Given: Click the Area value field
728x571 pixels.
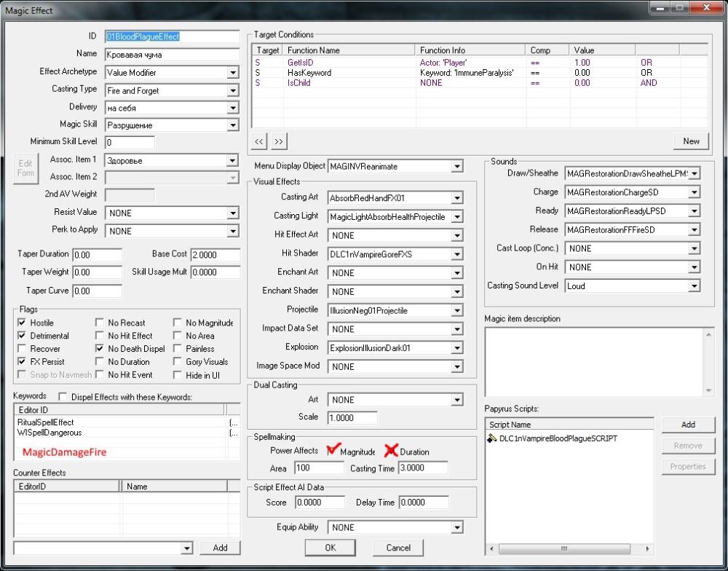Looking at the screenshot, I should pos(319,468).
